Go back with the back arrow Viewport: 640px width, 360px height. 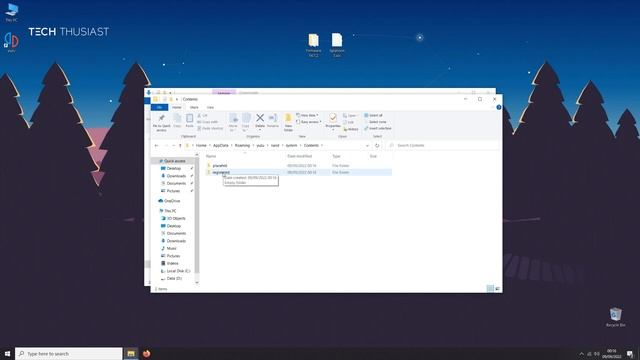pyautogui.click(x=157, y=146)
